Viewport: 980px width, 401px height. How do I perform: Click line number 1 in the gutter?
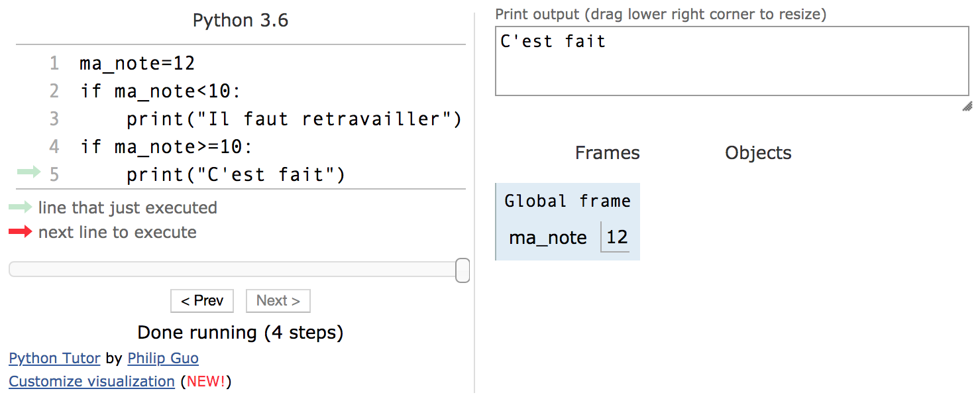pos(54,64)
